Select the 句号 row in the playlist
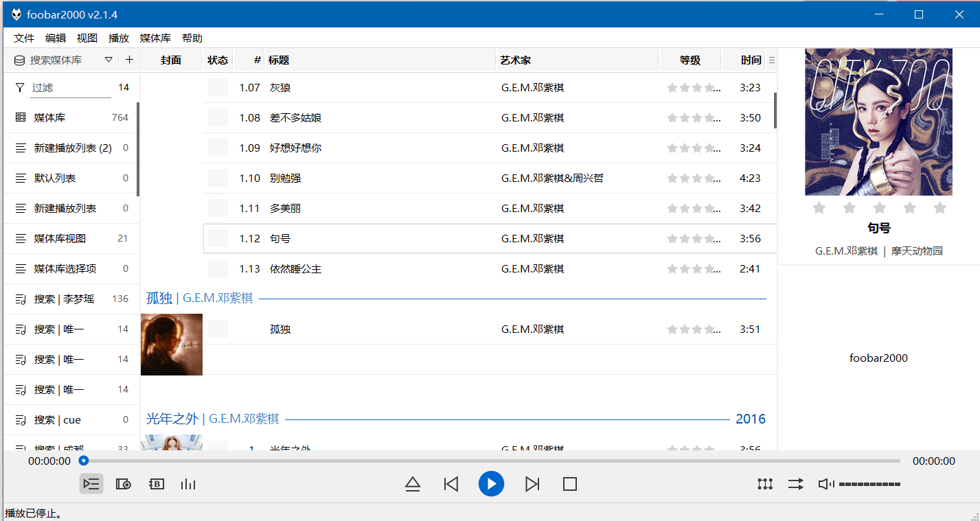Viewport: 980px width, 521px height. (490, 239)
